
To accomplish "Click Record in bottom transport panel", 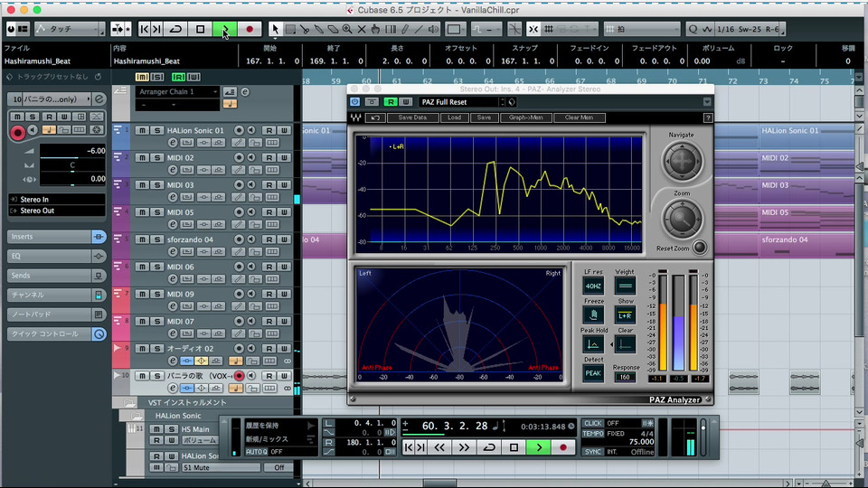I will [563, 447].
